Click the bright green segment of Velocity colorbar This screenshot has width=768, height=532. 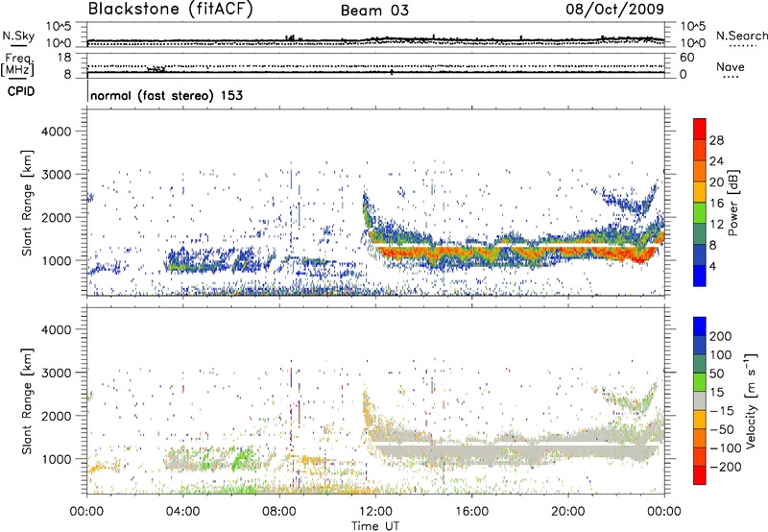point(700,382)
